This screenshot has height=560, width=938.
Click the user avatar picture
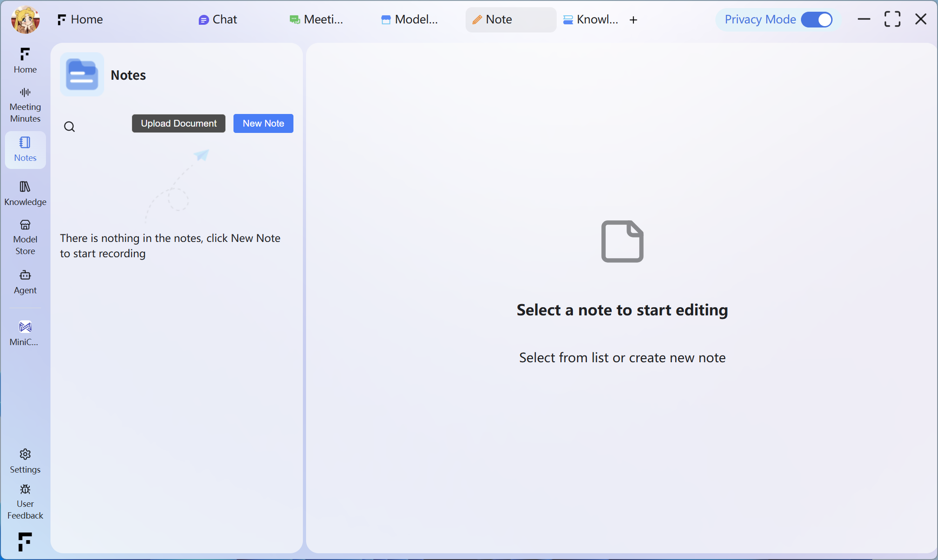tap(25, 20)
